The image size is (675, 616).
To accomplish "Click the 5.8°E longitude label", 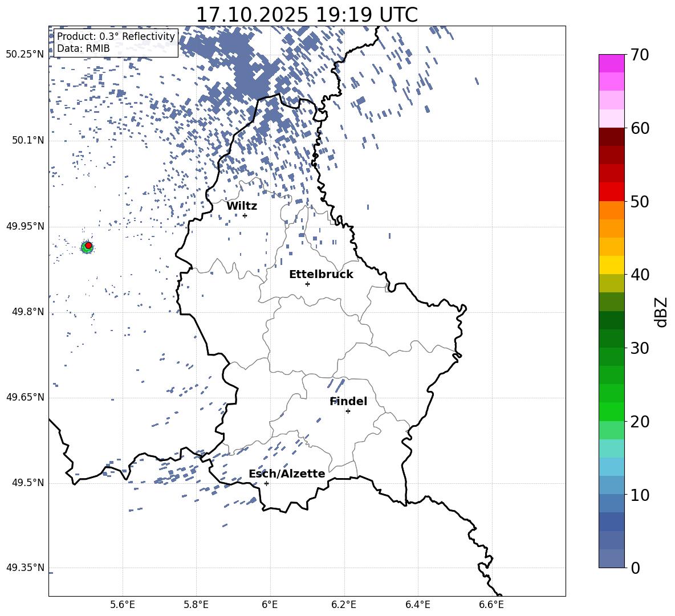I will click(196, 605).
